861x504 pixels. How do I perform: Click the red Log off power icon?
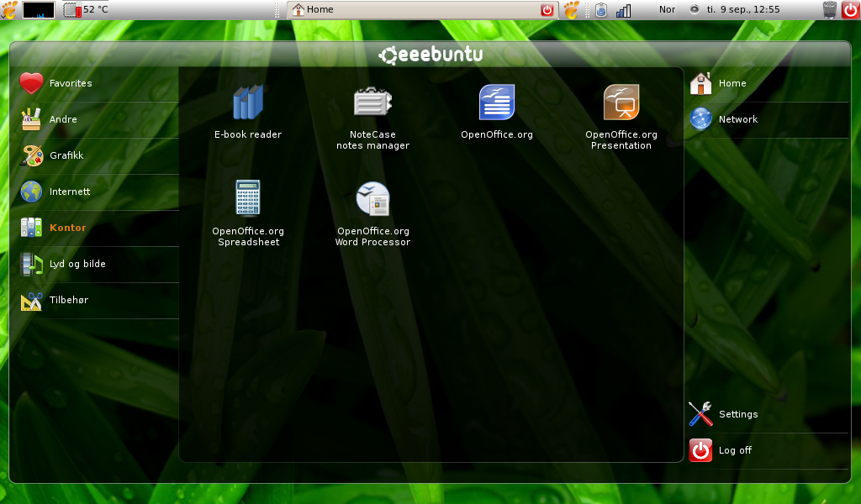tap(700, 450)
